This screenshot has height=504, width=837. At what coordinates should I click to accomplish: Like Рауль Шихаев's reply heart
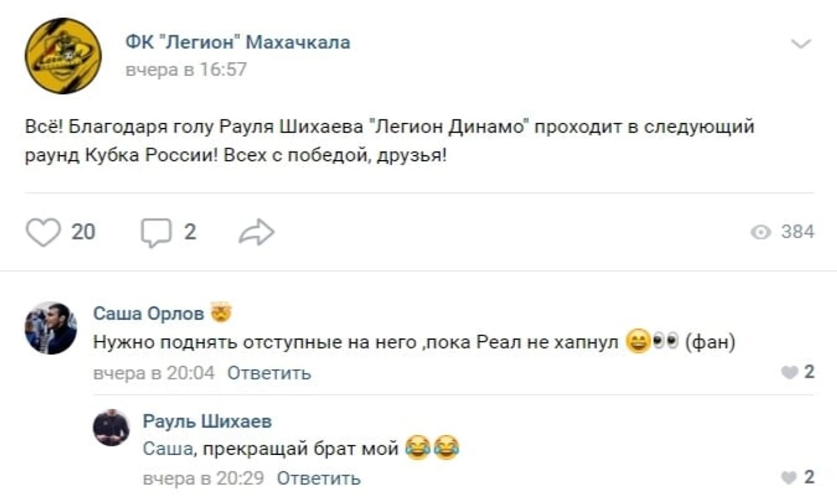tap(789, 477)
